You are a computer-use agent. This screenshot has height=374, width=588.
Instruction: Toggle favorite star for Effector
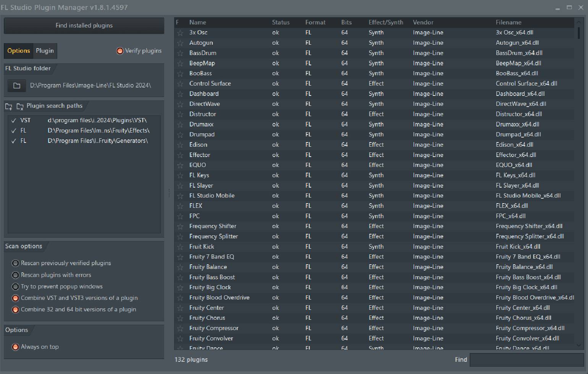point(180,155)
